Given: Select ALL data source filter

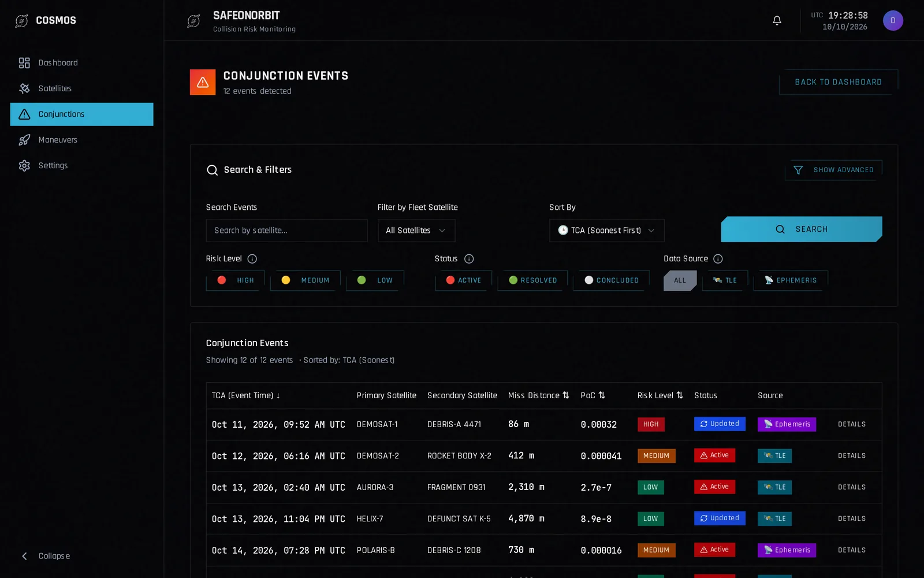Looking at the screenshot, I should [680, 280].
